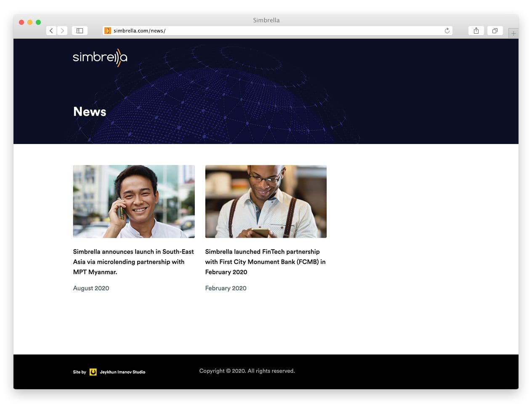Image resolution: width=532 pixels, height=409 pixels.
Task: Focus the address bar showing simbrella.com/news/
Action: (x=277, y=31)
